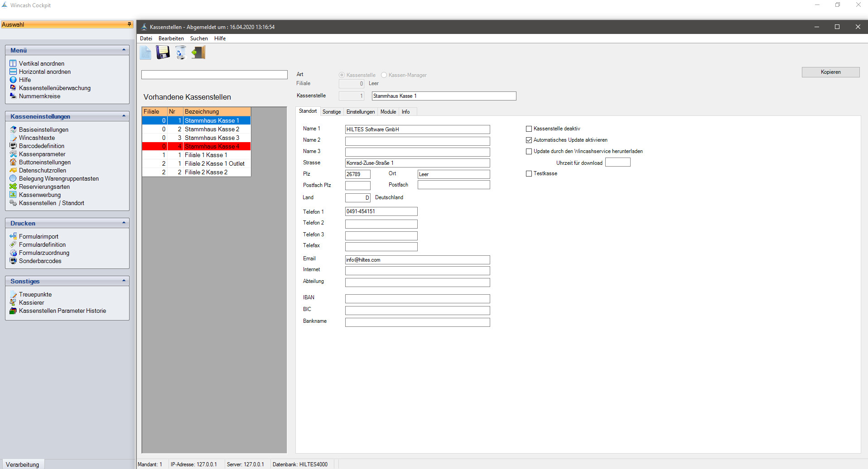The image size is (868, 469).
Task: Click the recycle bin delete icon
Action: 181,53
